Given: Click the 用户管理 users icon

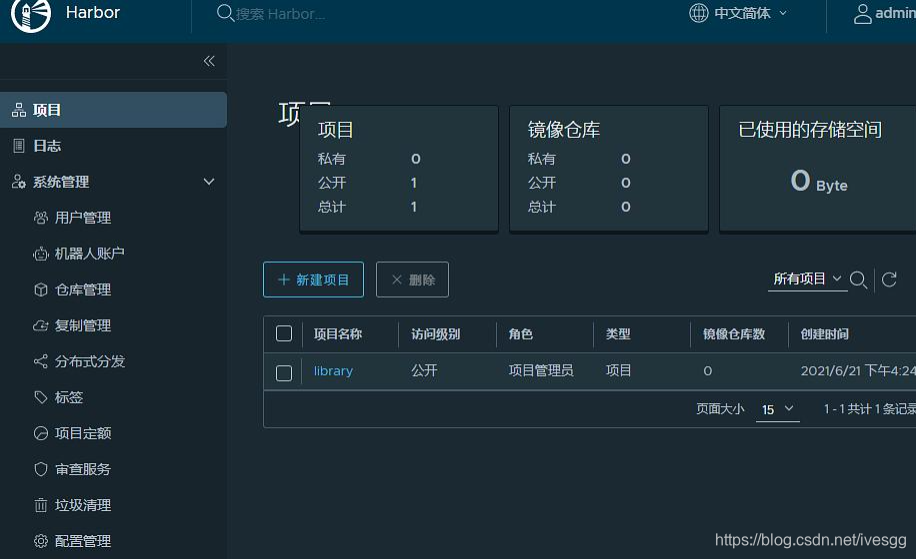Looking at the screenshot, I should pos(41,218).
